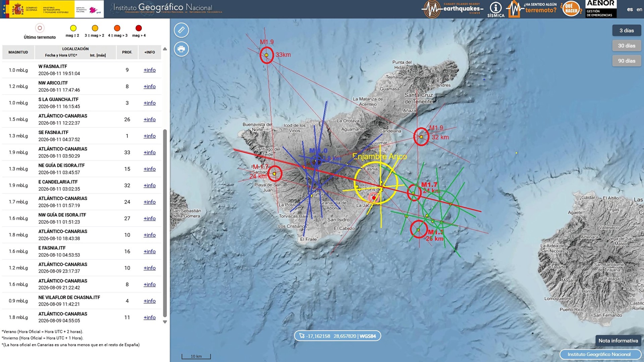
Task: Switch to the 3 días time range
Action: (x=627, y=31)
